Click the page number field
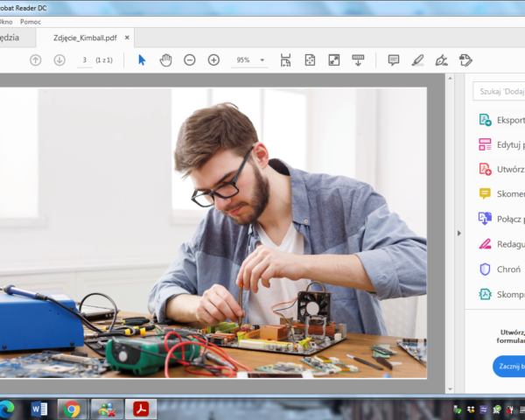This screenshot has height=420, width=525. point(84,60)
